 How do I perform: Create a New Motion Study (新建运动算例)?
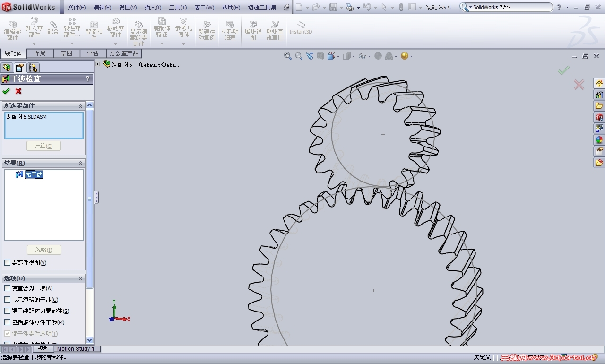coord(207,30)
